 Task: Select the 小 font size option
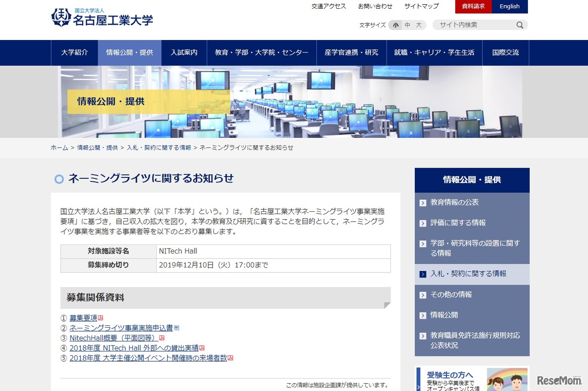395,25
